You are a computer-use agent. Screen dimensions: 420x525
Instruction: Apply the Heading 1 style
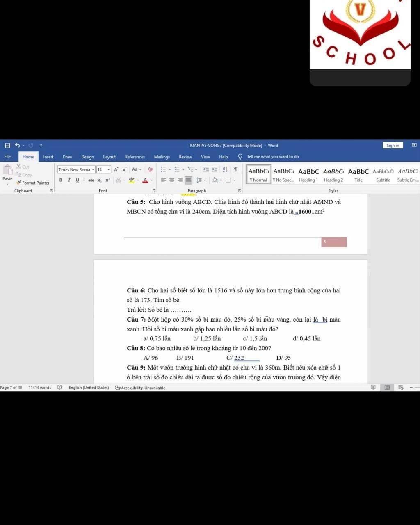308,174
